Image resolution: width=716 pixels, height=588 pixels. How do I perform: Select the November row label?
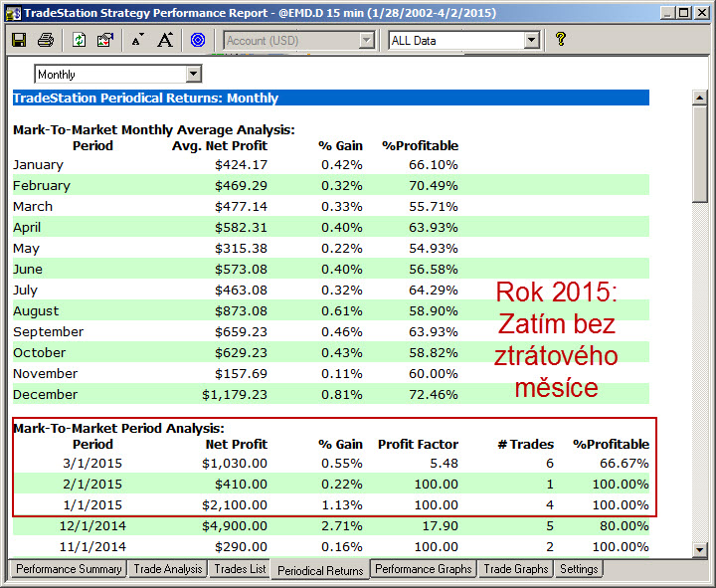45,373
